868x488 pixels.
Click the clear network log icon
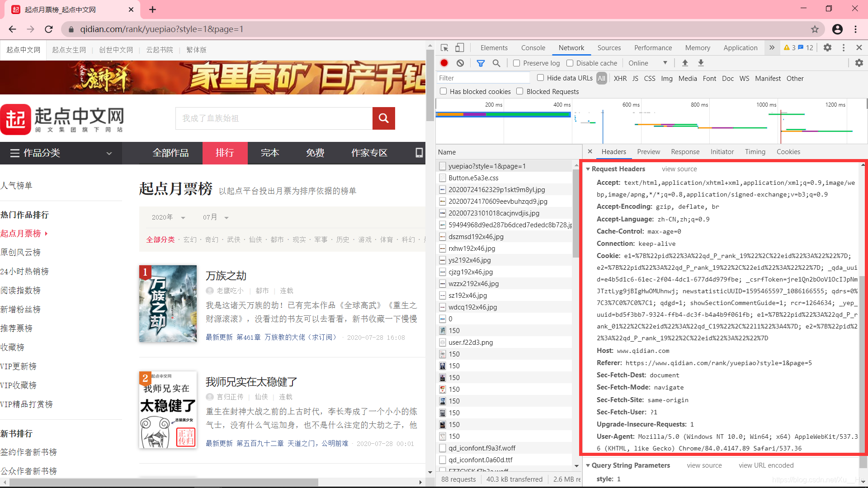click(x=460, y=63)
